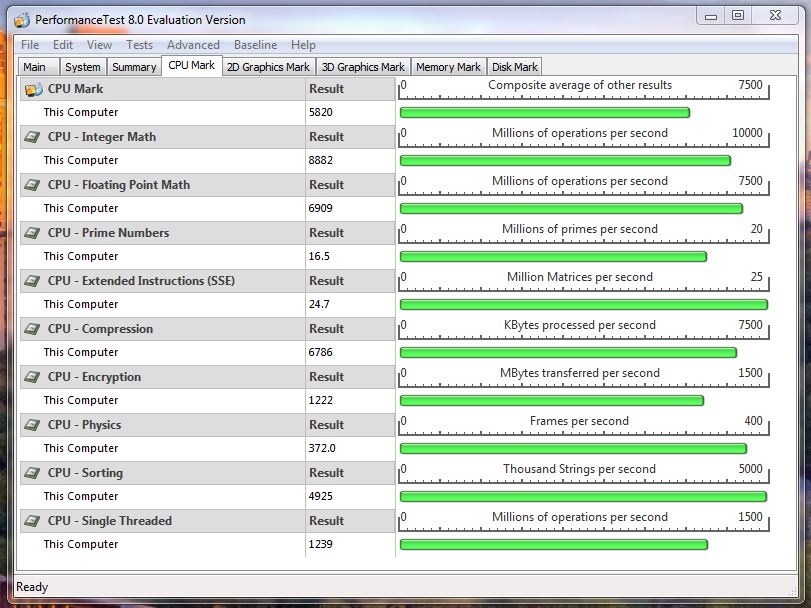Select the Single Threaded result 1239

tap(321, 544)
